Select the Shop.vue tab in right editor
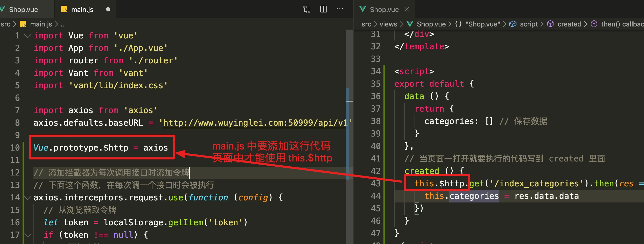The image size is (644, 244). [x=384, y=10]
